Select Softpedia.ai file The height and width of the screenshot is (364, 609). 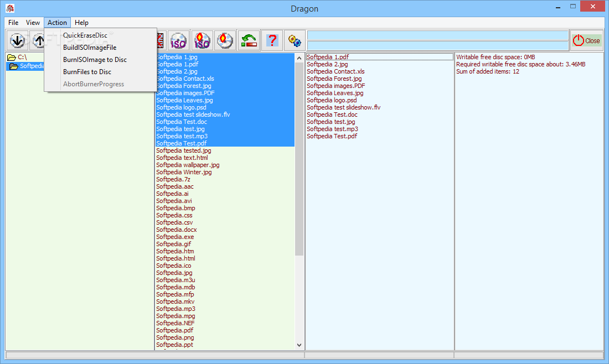(172, 194)
